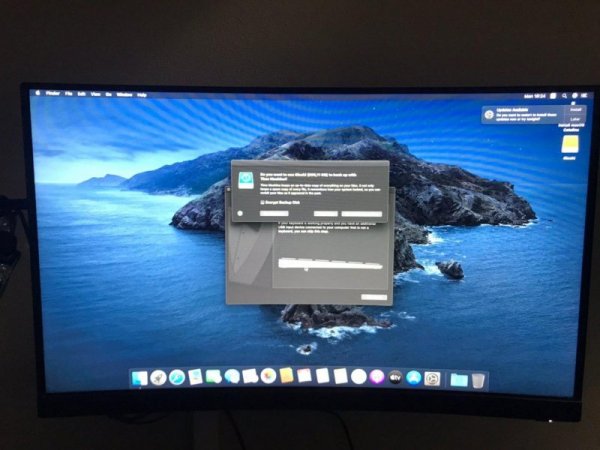Open Notification Center icon in menu bar
The image size is (600, 450).
[x=584, y=96]
